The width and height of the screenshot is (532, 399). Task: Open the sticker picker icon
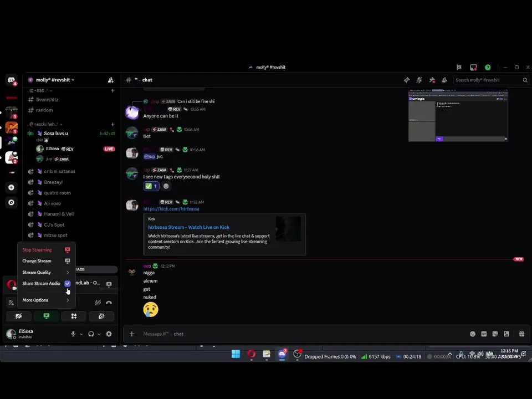[495, 334]
